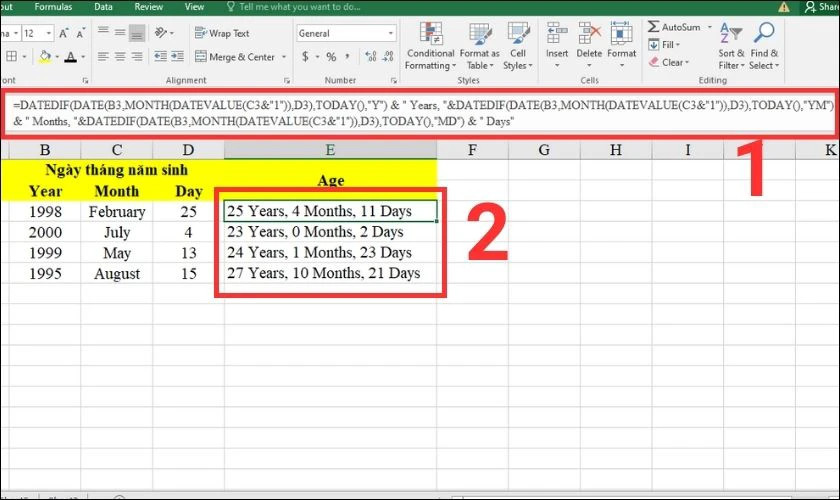Apply middle vertical alignment to cells
The image size is (840, 500).
tap(120, 33)
